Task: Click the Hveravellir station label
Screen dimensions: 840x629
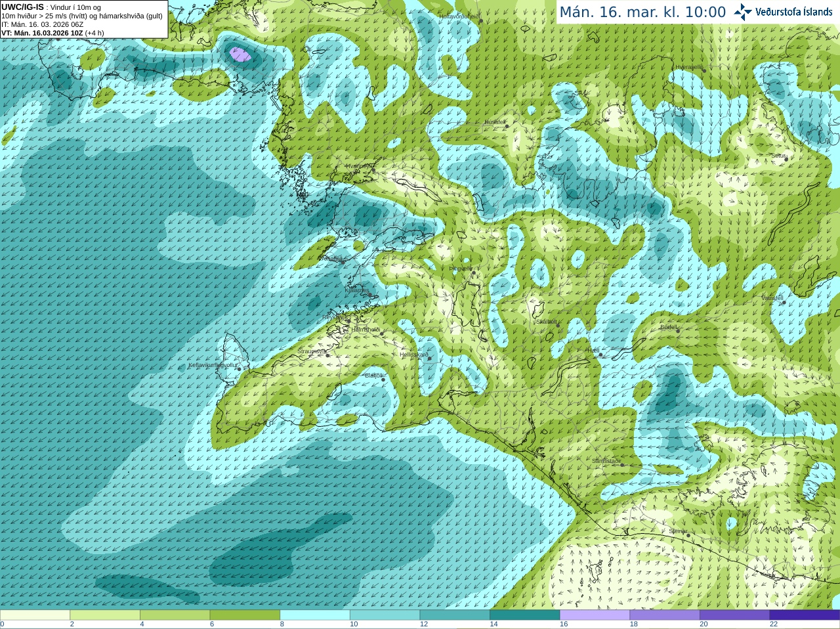Action: 689,67
